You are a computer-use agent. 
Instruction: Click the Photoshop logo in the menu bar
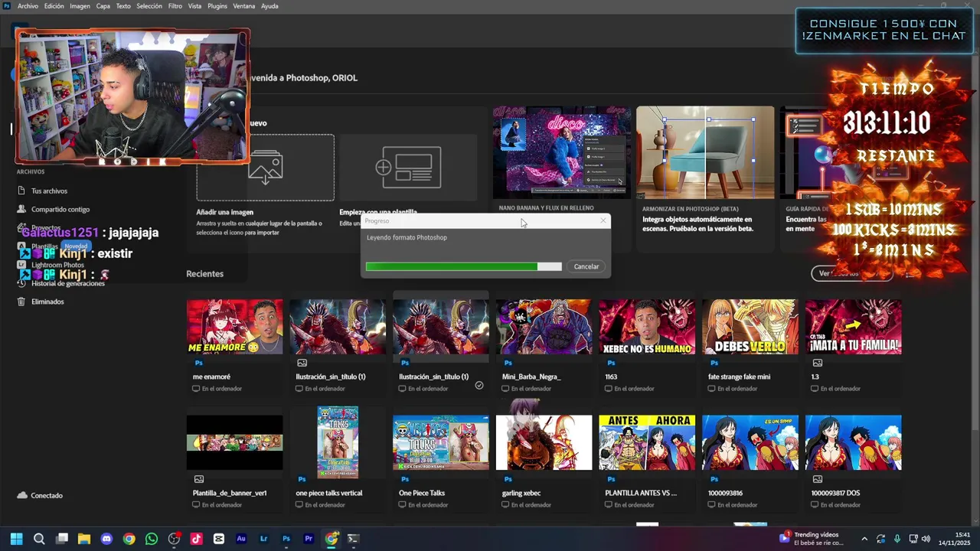click(7, 5)
